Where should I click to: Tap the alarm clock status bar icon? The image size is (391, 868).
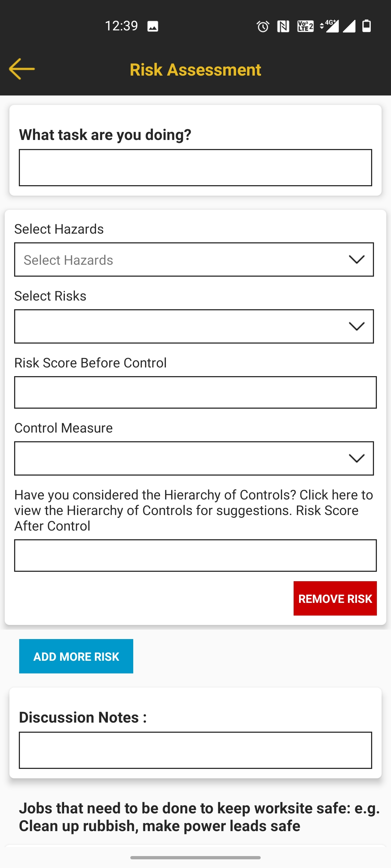click(262, 26)
